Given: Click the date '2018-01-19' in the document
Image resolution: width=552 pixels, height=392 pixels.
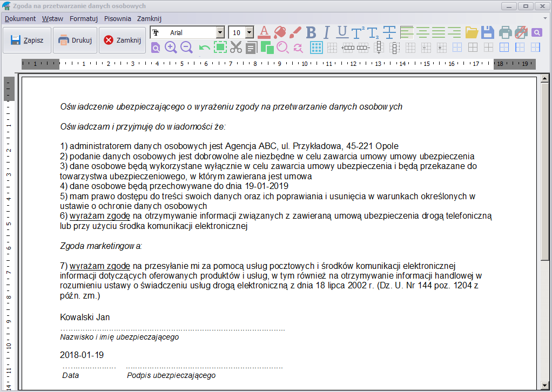Looking at the screenshot, I should click(x=82, y=355).
